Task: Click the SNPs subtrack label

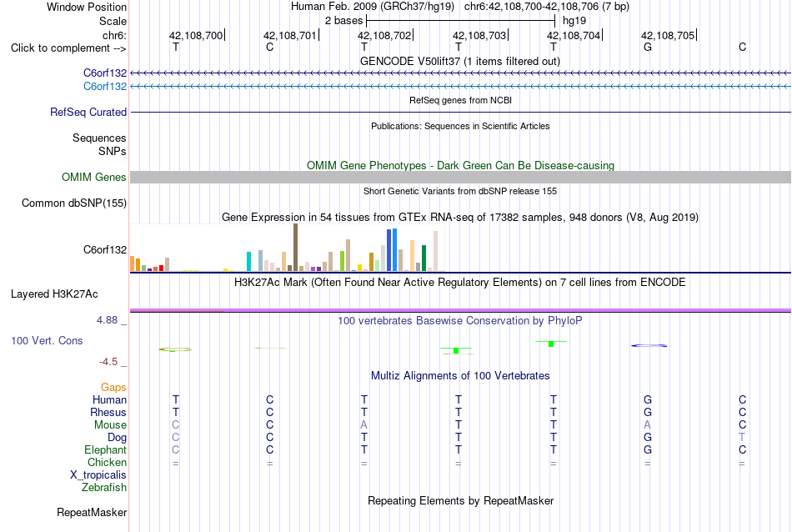Action: point(113,151)
